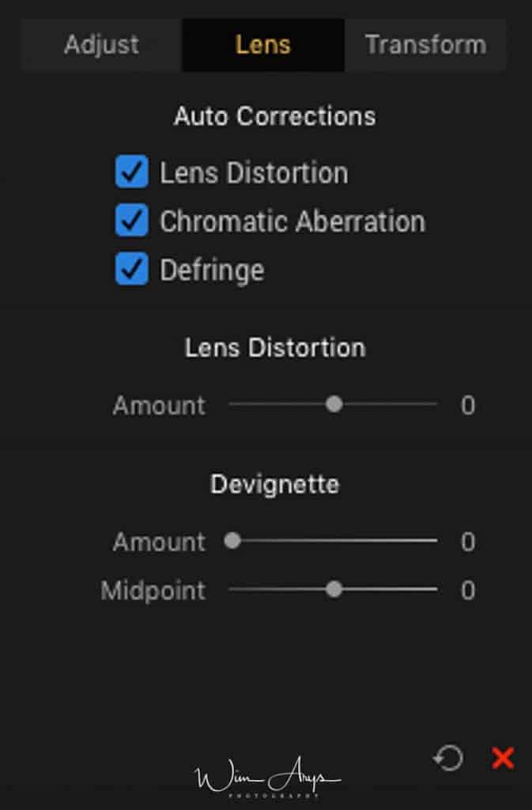Click the Devignette Amount value field
This screenshot has height=810, width=532.
(x=468, y=542)
